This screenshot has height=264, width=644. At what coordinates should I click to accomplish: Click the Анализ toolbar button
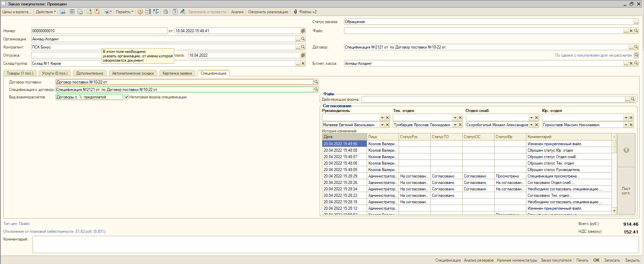237,12
